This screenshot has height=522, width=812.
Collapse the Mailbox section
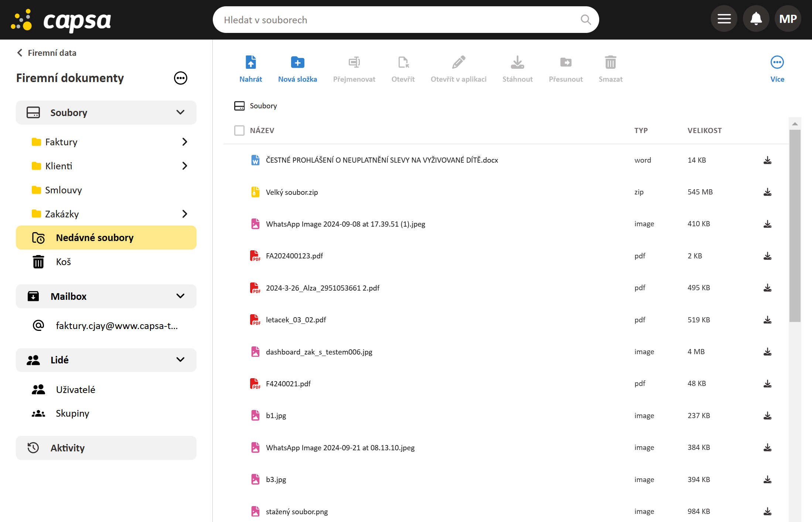180,296
